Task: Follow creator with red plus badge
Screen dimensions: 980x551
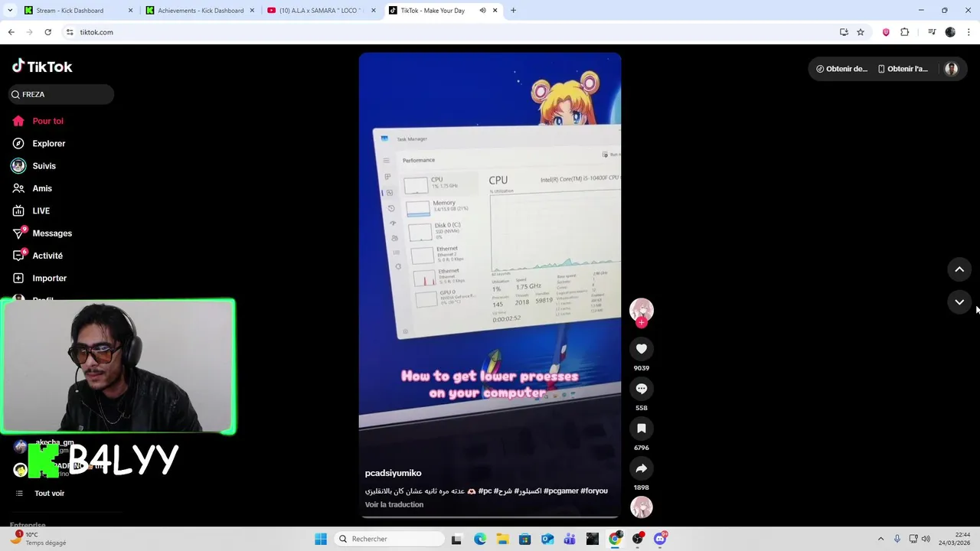Action: click(642, 323)
